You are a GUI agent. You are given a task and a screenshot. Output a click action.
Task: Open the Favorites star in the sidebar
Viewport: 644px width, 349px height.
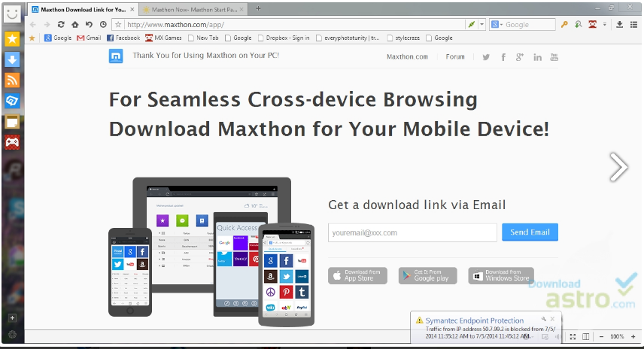[x=12, y=39]
